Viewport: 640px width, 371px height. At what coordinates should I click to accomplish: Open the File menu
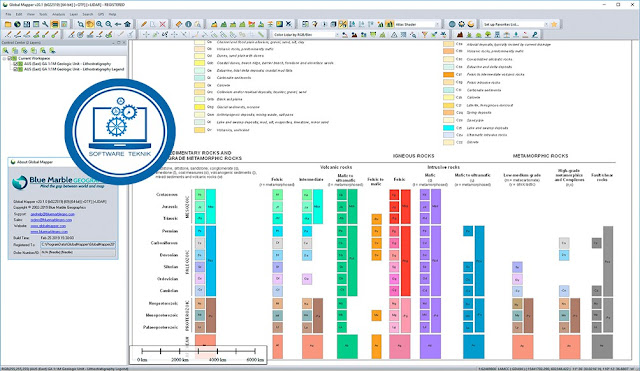(8, 14)
